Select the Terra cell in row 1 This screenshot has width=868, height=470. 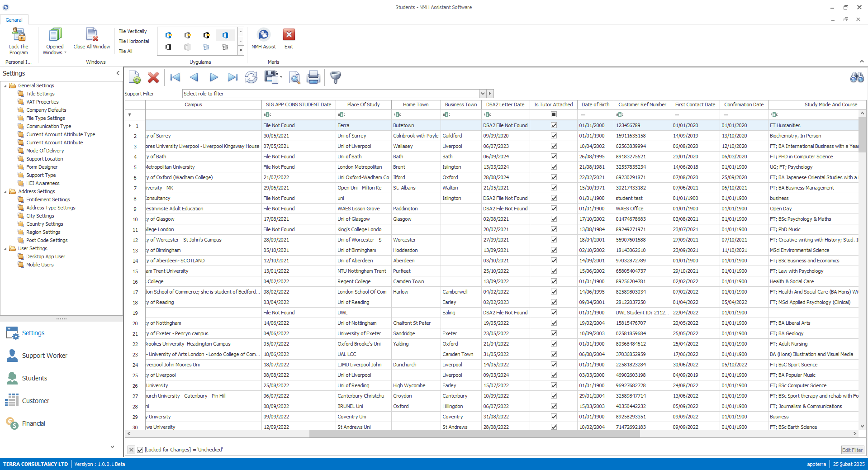363,125
